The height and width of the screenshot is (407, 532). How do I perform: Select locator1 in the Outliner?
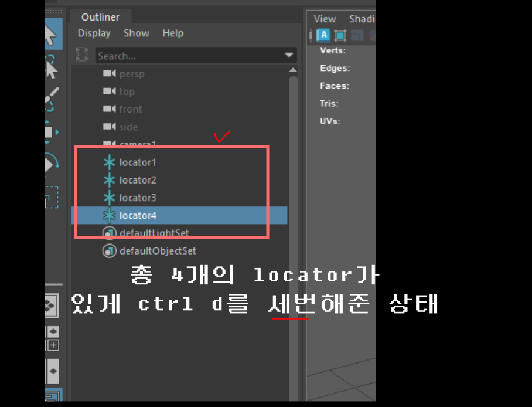[138, 162]
